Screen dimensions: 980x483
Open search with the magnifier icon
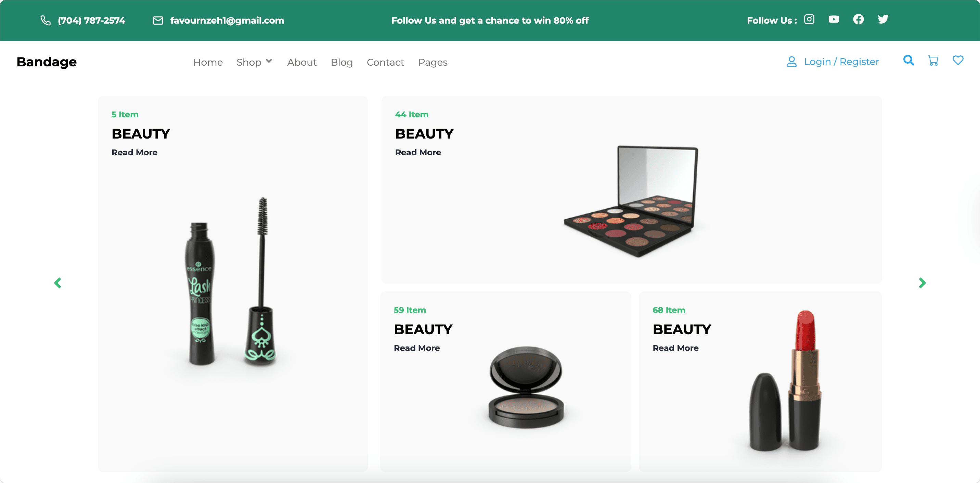(x=908, y=61)
